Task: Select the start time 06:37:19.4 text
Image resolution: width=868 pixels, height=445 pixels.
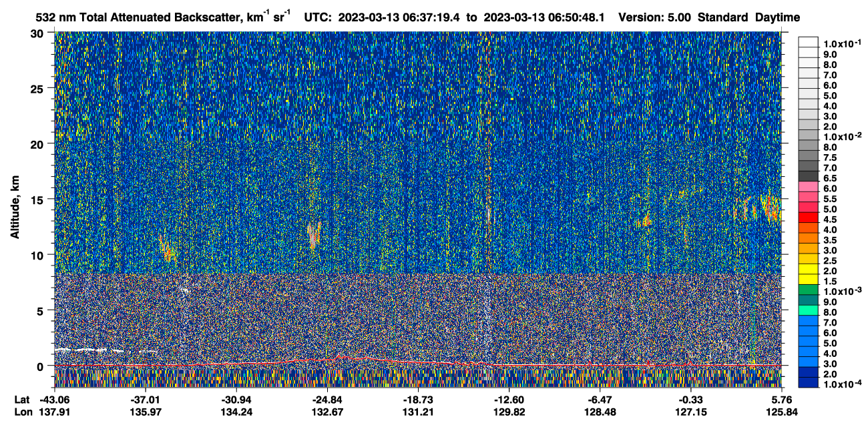Action: point(431,18)
